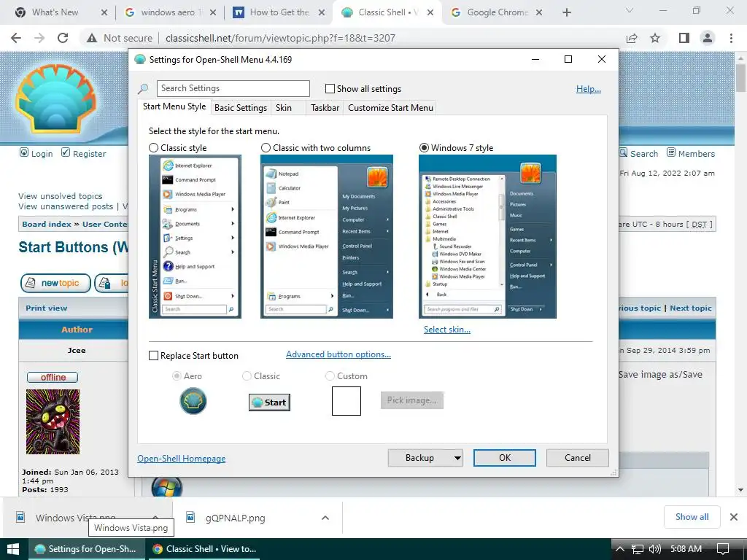Open a new Chrome tab
747x560 pixels.
point(566,12)
